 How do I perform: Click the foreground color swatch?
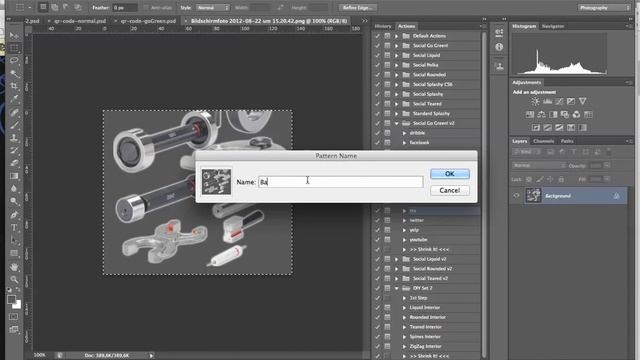11,300
